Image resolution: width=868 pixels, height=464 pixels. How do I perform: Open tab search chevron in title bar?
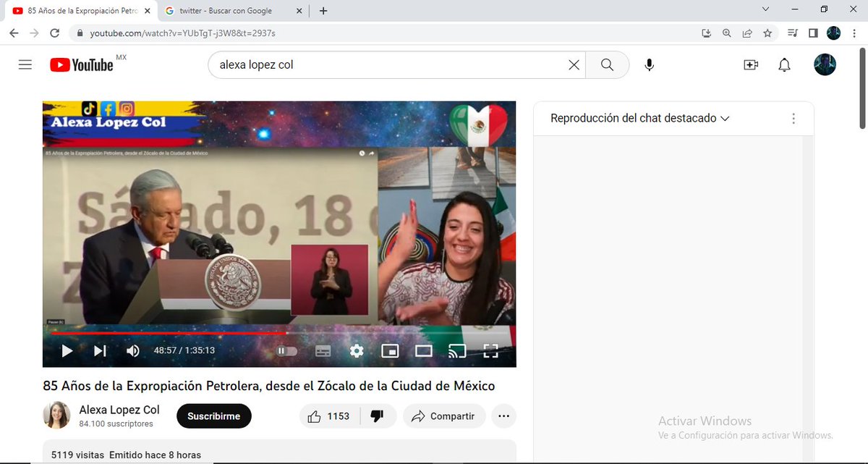point(766,9)
